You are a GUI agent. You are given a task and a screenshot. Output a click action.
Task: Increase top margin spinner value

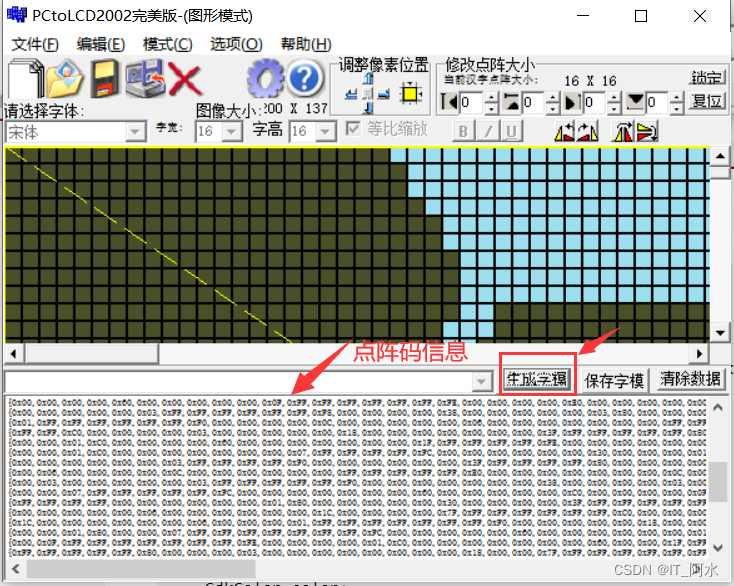click(x=553, y=97)
